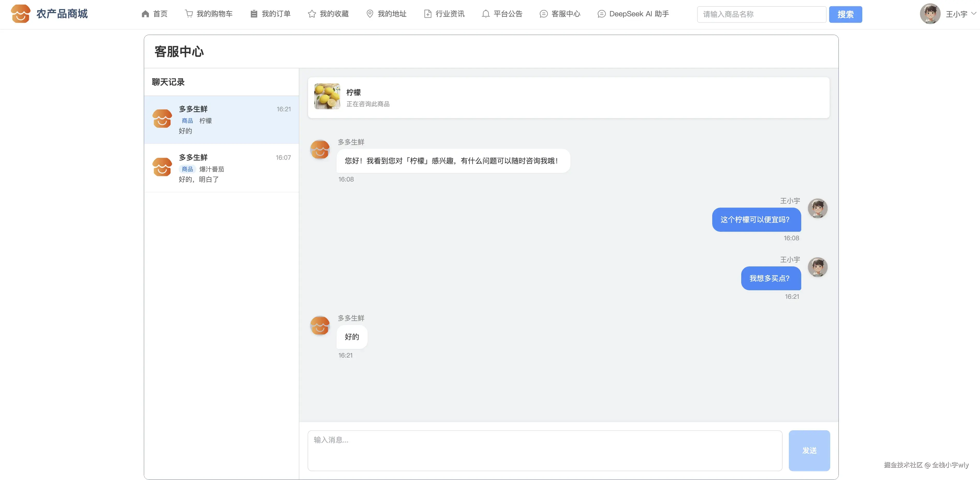
Task: Click the home icon beside 首页
Action: 145,14
